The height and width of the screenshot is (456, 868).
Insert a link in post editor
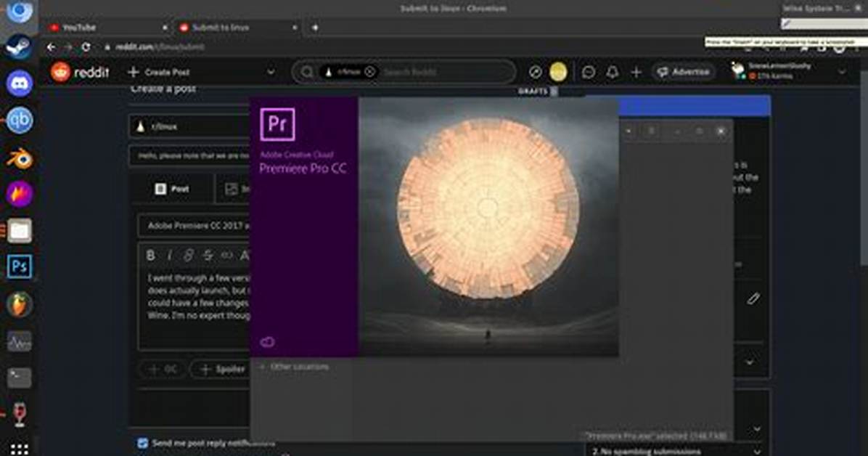point(188,256)
